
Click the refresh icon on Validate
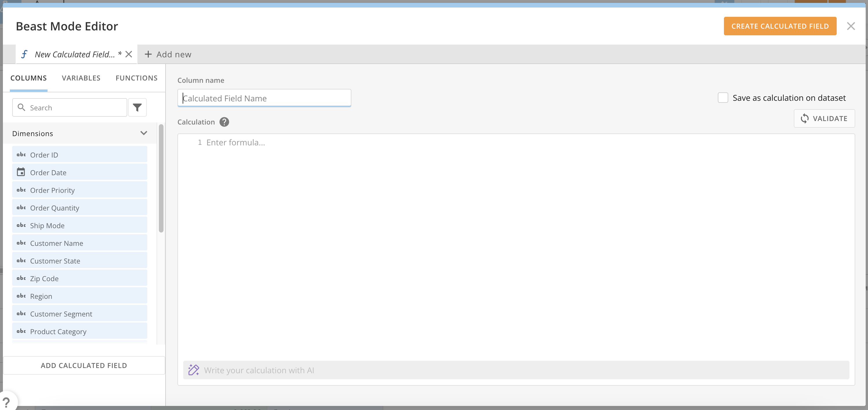[x=805, y=118]
